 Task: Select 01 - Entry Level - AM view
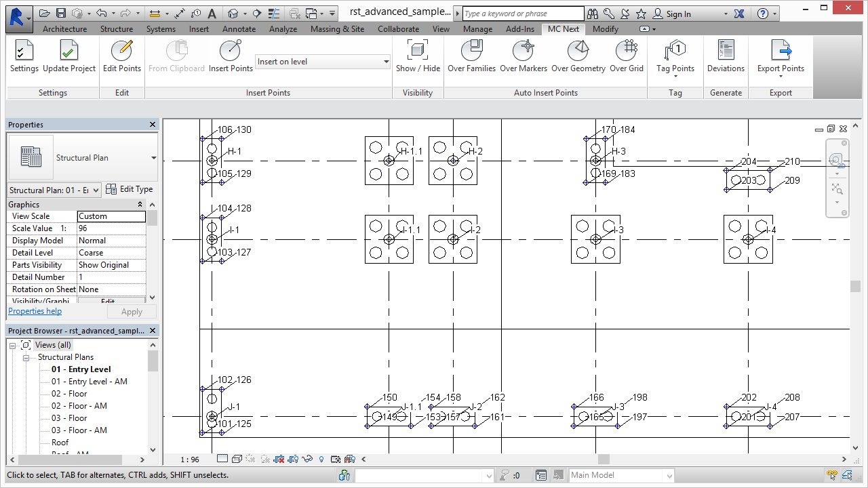coord(89,382)
